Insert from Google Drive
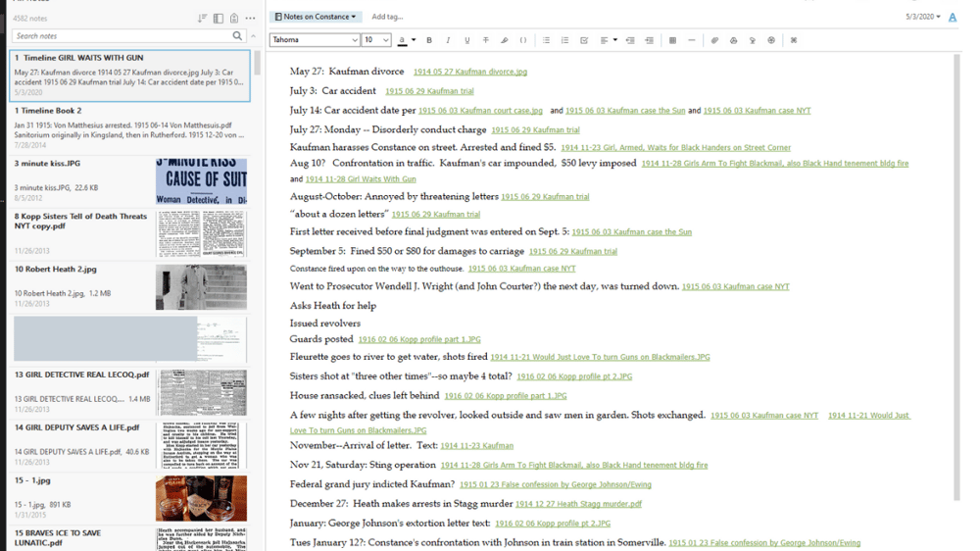980x551 pixels. 734,40
